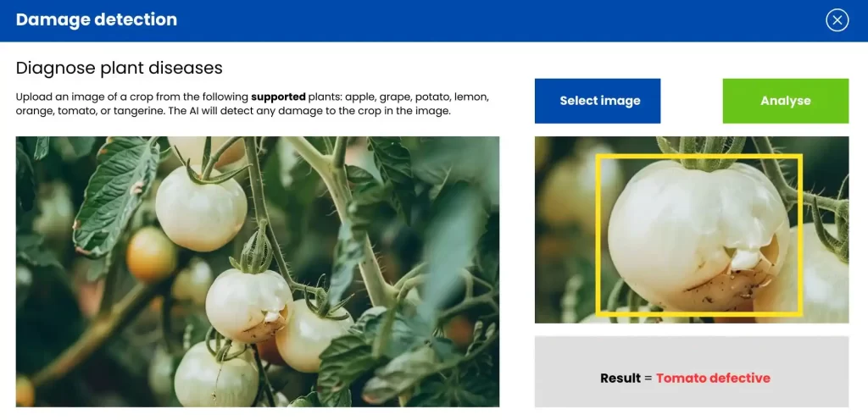Click the 'Diagnose plant diseases' heading
Screen dimensions: 868x420
point(119,68)
